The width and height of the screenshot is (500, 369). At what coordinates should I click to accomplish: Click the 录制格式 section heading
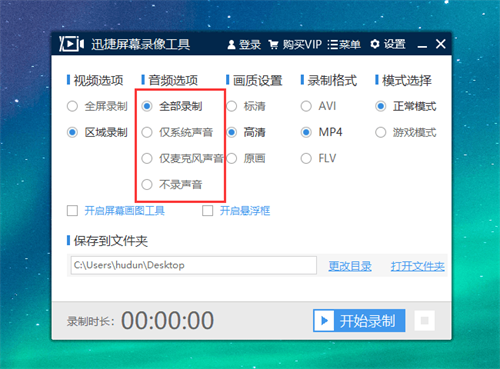pos(332,80)
